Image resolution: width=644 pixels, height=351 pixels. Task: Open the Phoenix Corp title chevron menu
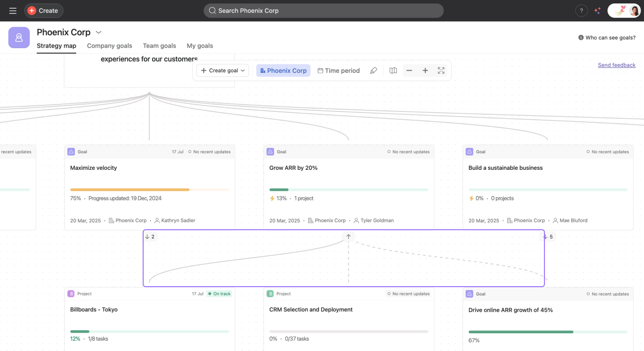pos(99,32)
